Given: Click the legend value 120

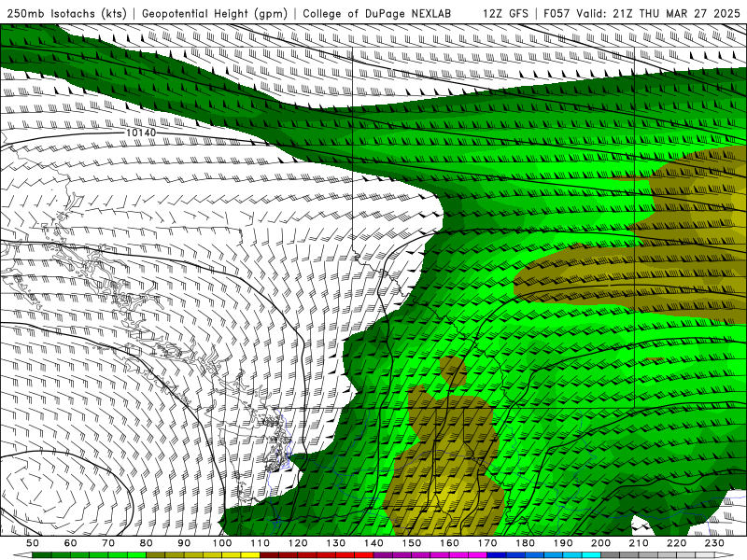Looking at the screenshot, I should coord(298,543).
